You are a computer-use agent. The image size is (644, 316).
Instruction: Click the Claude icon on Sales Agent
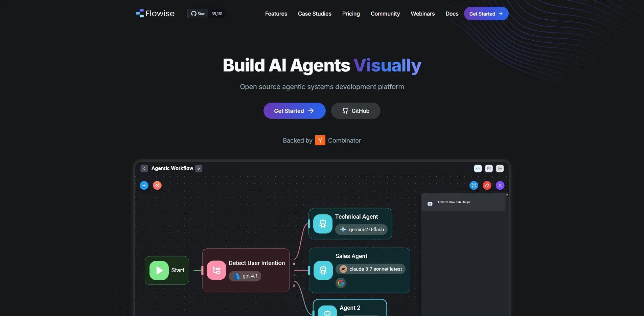click(343, 269)
